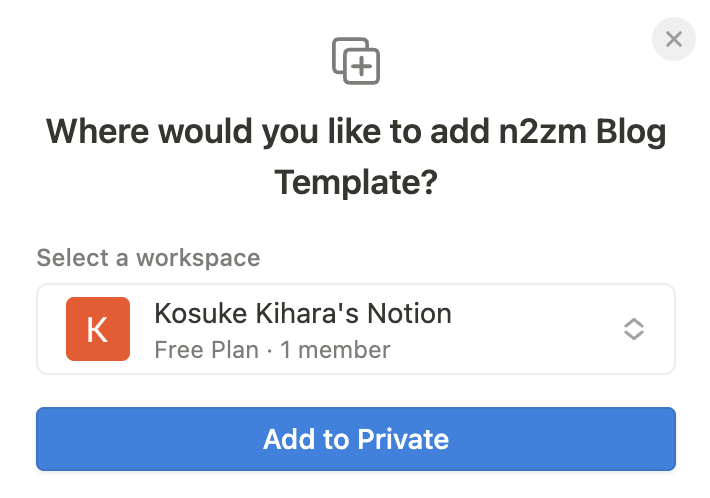Expand workspace list via up-down chevron
Screen dimensions: 710x498
633,329
